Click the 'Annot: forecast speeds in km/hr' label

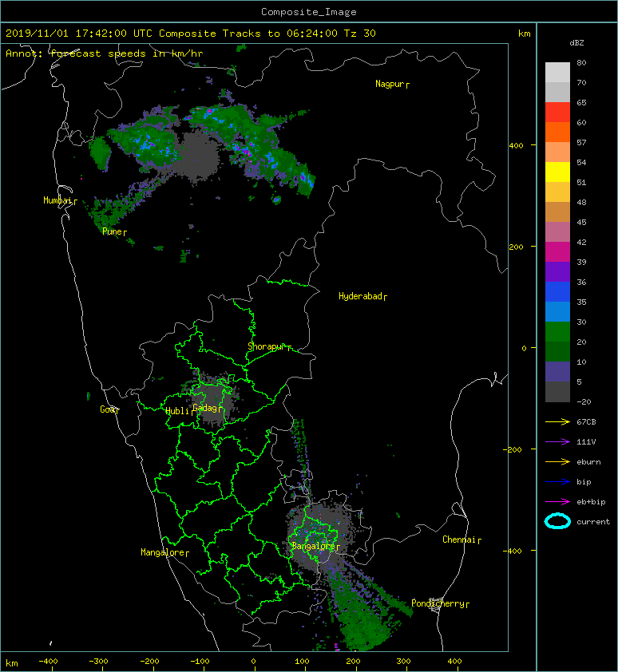coord(105,53)
